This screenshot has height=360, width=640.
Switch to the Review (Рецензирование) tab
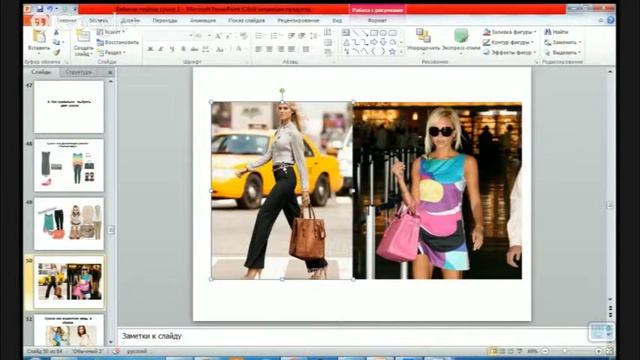point(298,20)
